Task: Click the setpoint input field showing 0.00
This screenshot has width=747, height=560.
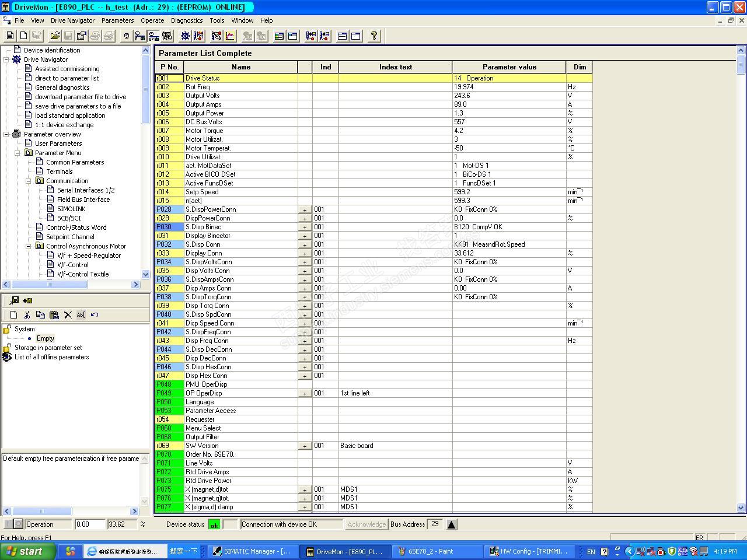Action: click(x=90, y=524)
